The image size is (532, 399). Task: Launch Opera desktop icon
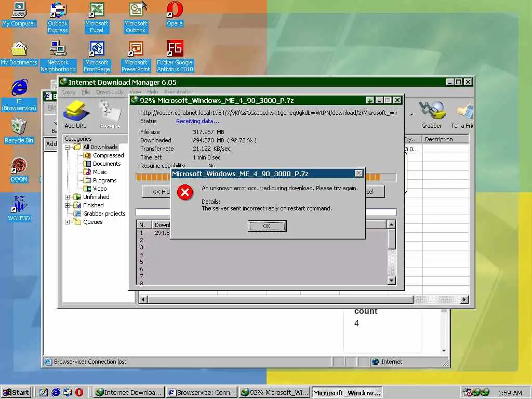pyautogui.click(x=175, y=15)
